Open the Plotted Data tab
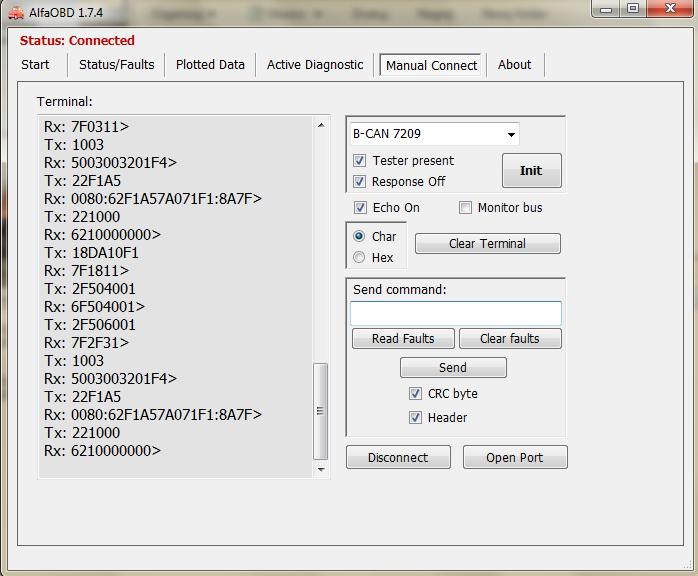This screenshot has width=698, height=576. click(210, 65)
